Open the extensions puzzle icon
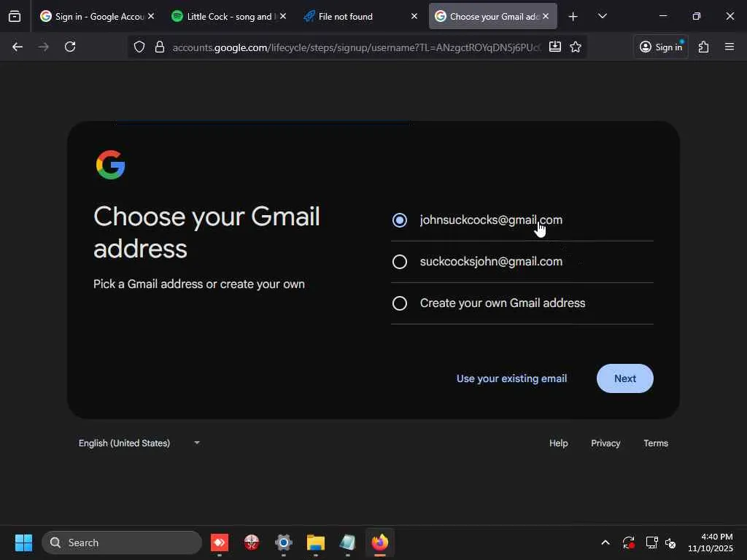Image resolution: width=747 pixels, height=560 pixels. (x=704, y=47)
